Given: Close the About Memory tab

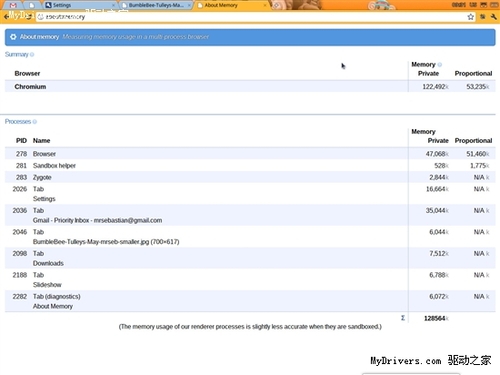Looking at the screenshot, I should (x=265, y=5).
